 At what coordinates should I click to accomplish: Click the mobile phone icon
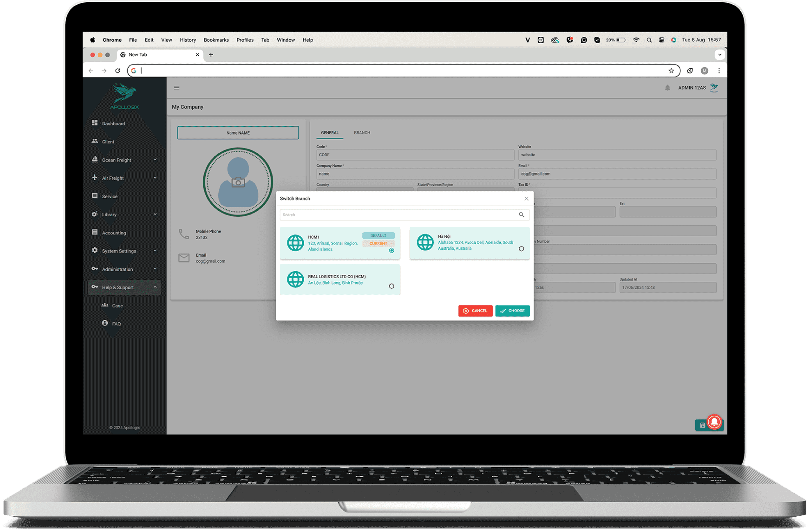pyautogui.click(x=184, y=234)
